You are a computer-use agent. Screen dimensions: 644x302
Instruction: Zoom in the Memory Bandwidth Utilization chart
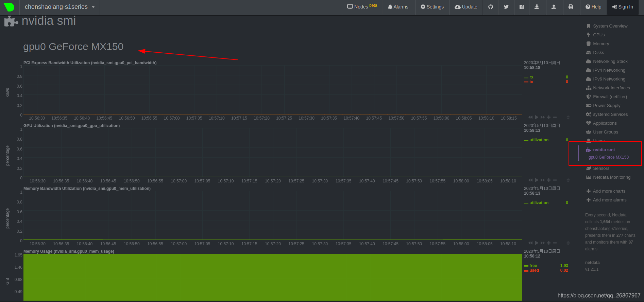(x=549, y=243)
